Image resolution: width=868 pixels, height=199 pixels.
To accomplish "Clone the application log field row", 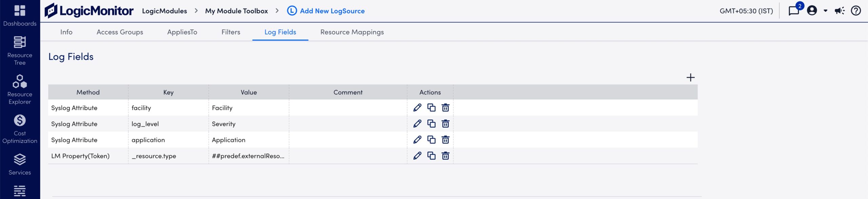I will click(431, 139).
